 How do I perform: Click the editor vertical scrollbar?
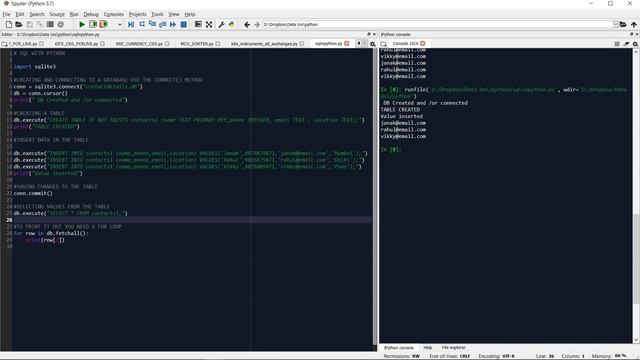375,196
